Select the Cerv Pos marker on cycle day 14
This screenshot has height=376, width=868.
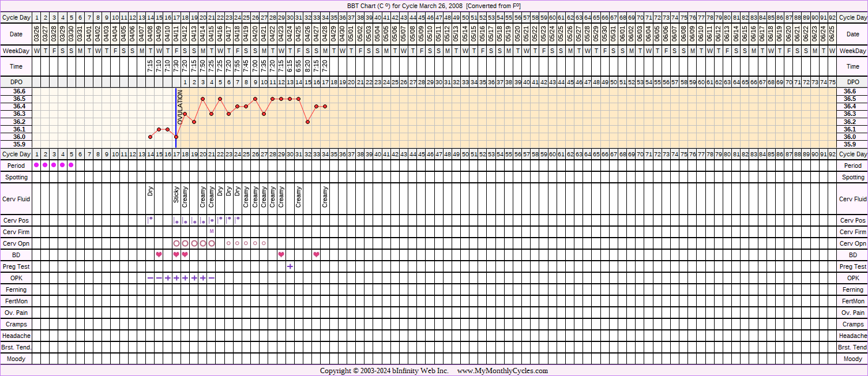[150, 219]
